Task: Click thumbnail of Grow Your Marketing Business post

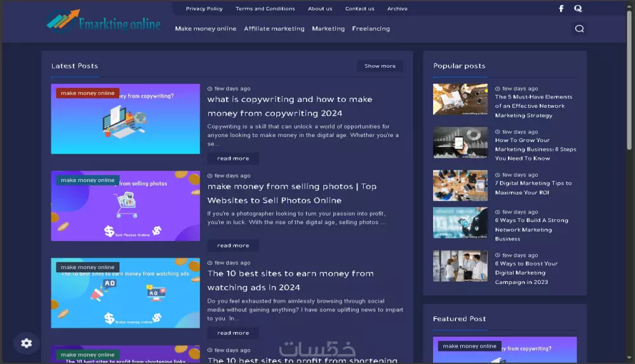Action: coord(460,142)
